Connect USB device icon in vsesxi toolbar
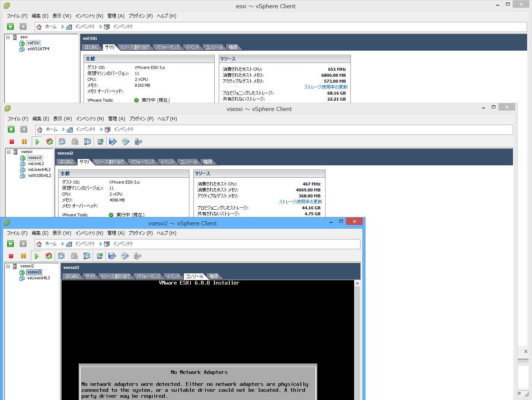532x400 pixels. 138,142
